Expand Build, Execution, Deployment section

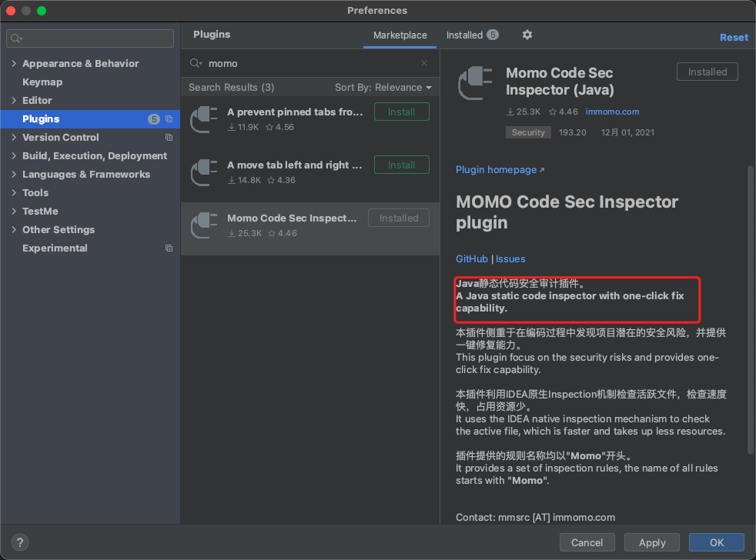pyautogui.click(x=14, y=155)
